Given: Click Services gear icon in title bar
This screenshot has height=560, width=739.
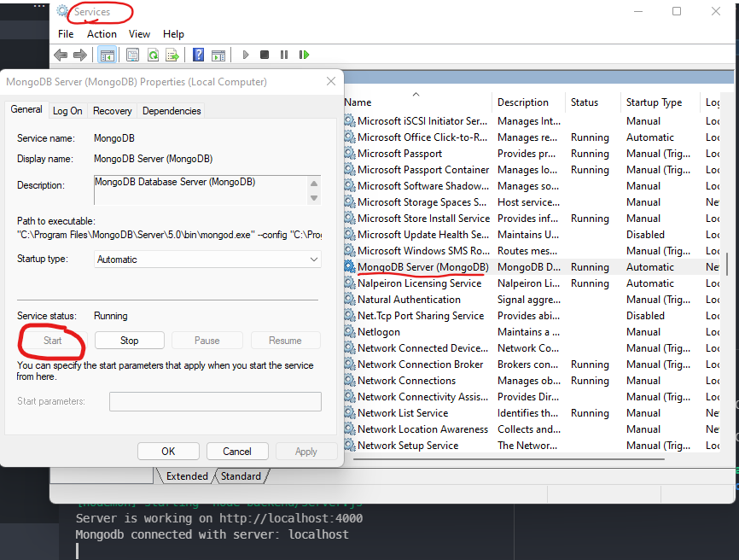Looking at the screenshot, I should point(62,10).
